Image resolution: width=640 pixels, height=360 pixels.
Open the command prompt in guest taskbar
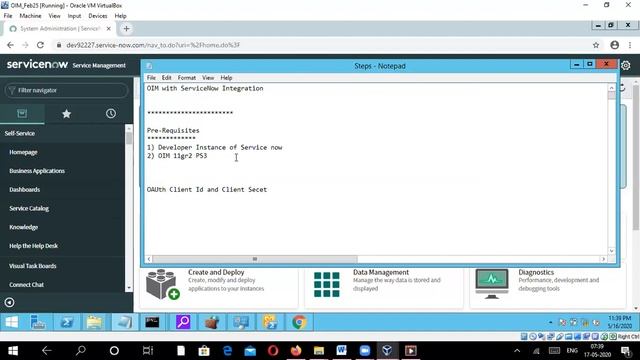point(152,322)
